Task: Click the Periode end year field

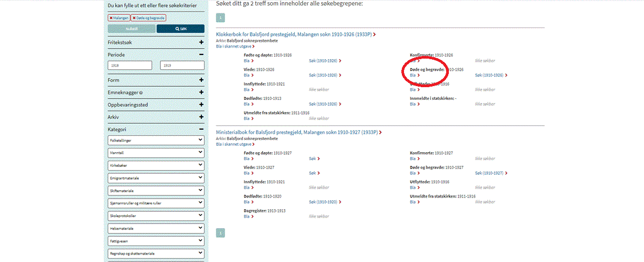Action: point(182,65)
